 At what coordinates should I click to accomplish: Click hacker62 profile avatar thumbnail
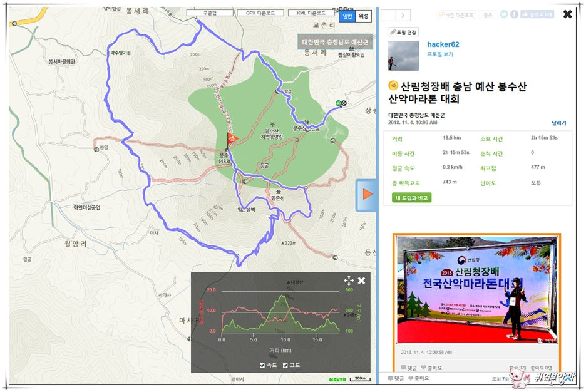(403, 56)
